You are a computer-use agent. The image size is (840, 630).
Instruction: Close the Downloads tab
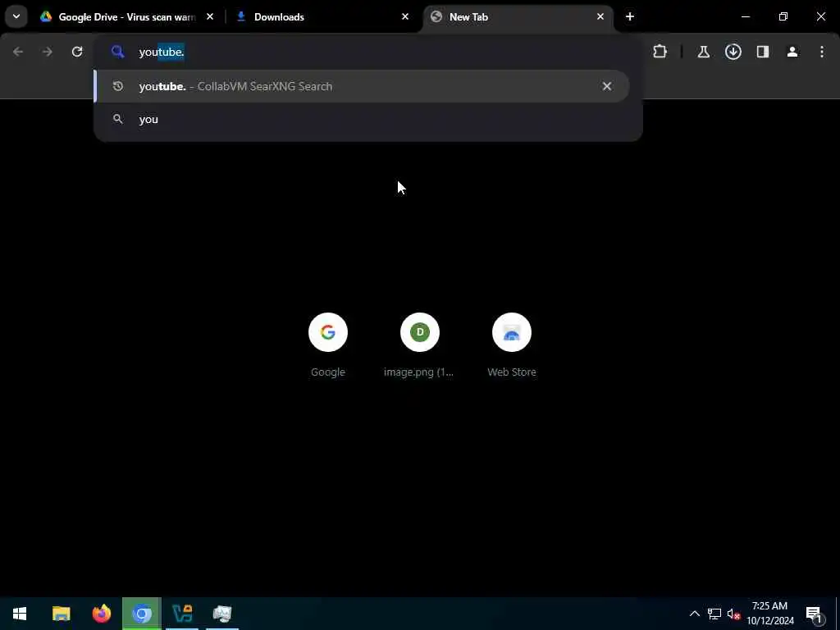[405, 16]
